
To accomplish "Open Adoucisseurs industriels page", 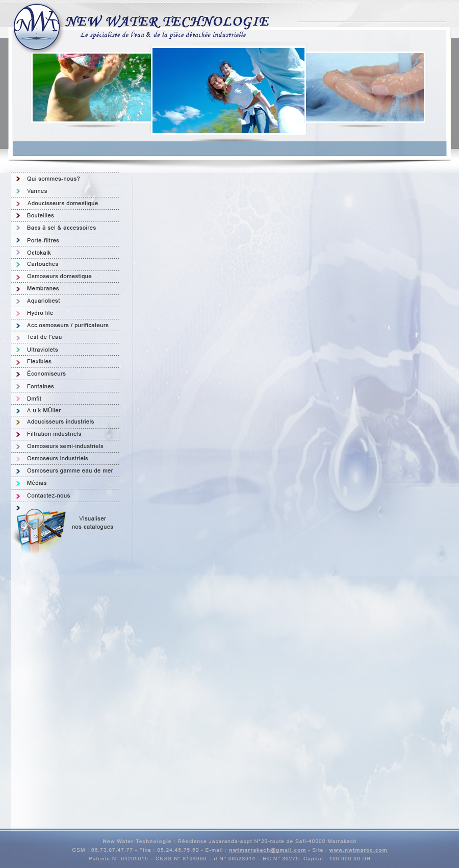I will pos(60,421).
